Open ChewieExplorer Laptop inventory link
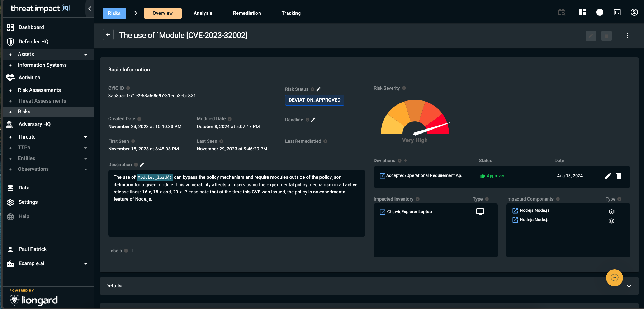The image size is (644, 309). pyautogui.click(x=406, y=212)
